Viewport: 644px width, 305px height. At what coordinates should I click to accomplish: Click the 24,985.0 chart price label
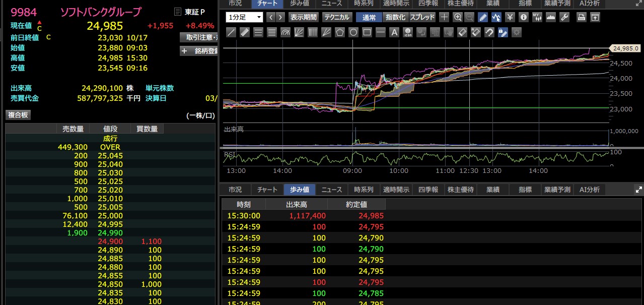624,48
